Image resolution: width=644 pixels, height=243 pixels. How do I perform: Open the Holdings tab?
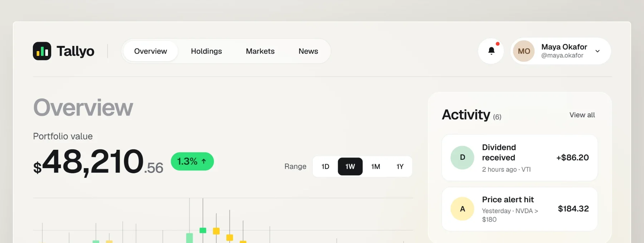point(206,51)
